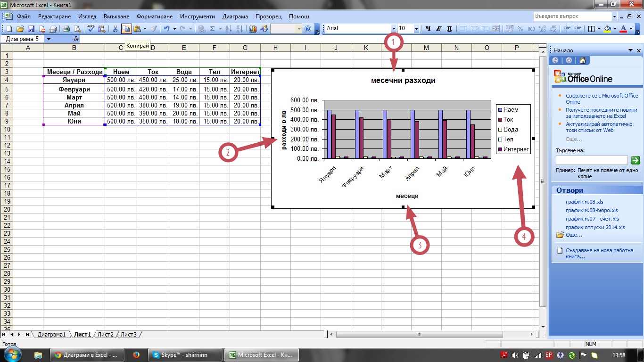The width and height of the screenshot is (644, 362).
Task: Save the workbook with the floppy disk icon
Action: tap(32, 29)
